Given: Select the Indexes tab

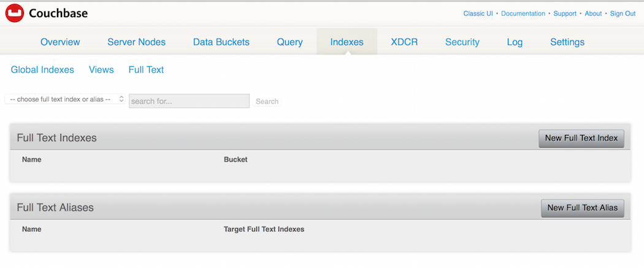Looking at the screenshot, I should 347,42.
